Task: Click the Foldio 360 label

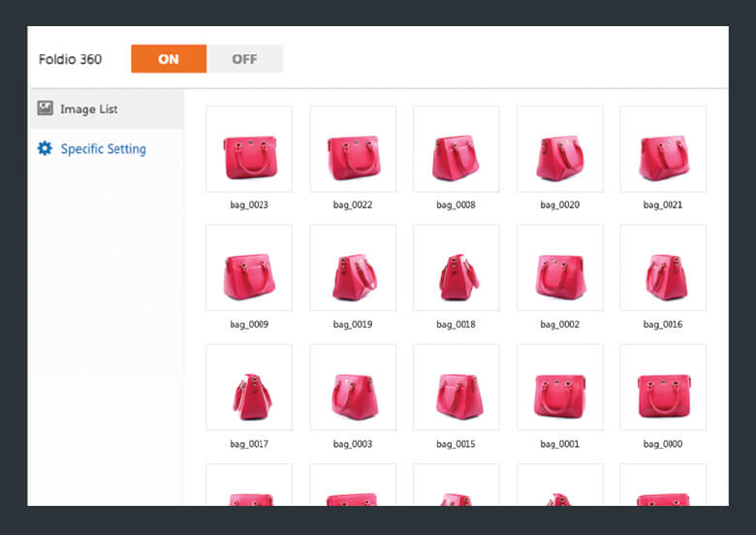Action: pos(71,59)
